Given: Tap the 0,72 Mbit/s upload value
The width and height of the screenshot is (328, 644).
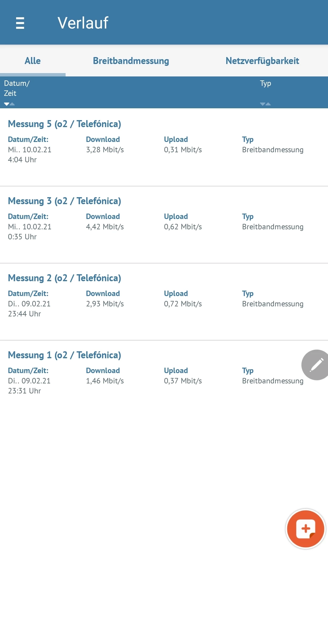Looking at the screenshot, I should [x=183, y=304].
